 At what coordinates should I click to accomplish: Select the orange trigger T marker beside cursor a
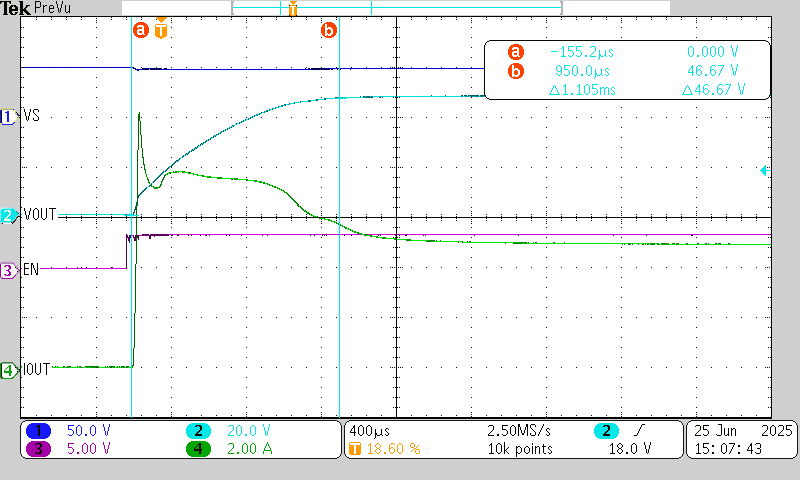pos(161,30)
